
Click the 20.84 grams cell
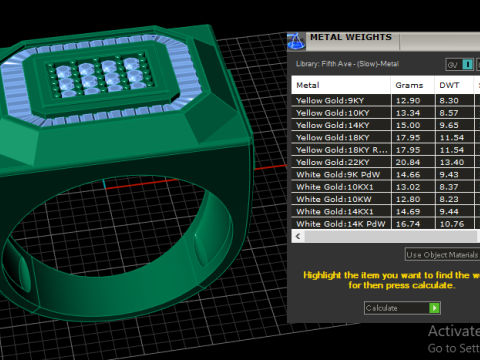click(x=413, y=162)
